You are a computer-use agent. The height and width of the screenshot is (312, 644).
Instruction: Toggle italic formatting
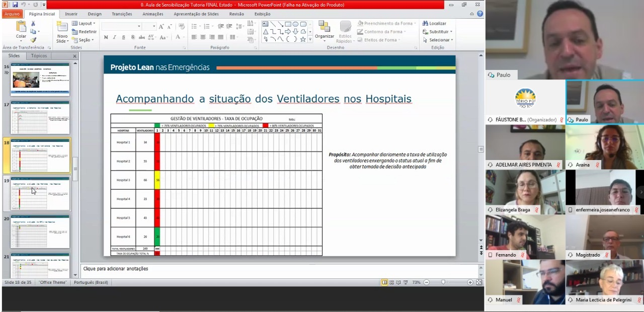click(115, 37)
